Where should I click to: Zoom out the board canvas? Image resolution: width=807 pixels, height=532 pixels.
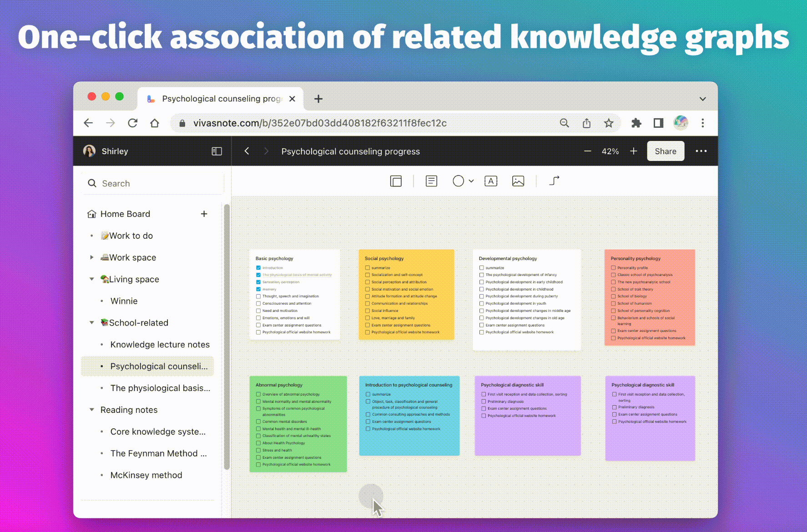[587, 151]
